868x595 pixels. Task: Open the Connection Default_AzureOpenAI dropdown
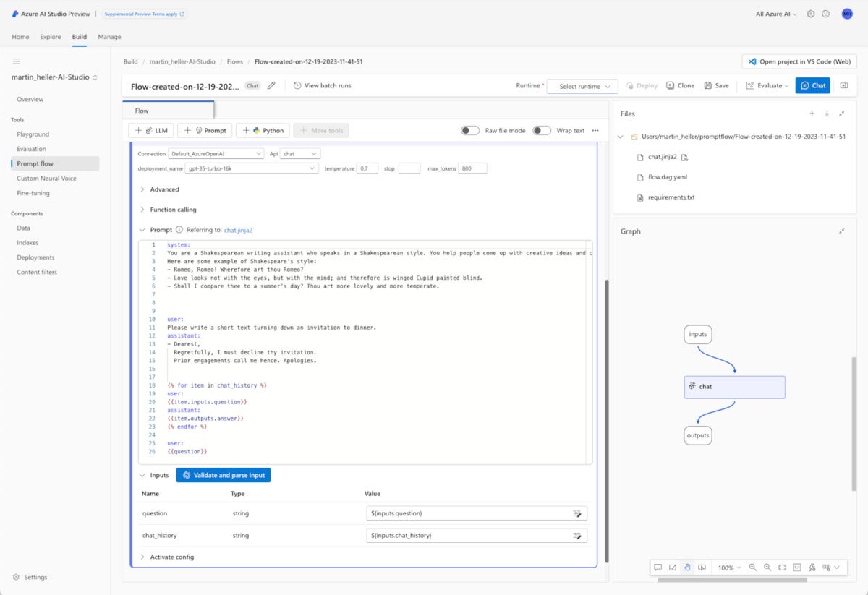(x=216, y=154)
